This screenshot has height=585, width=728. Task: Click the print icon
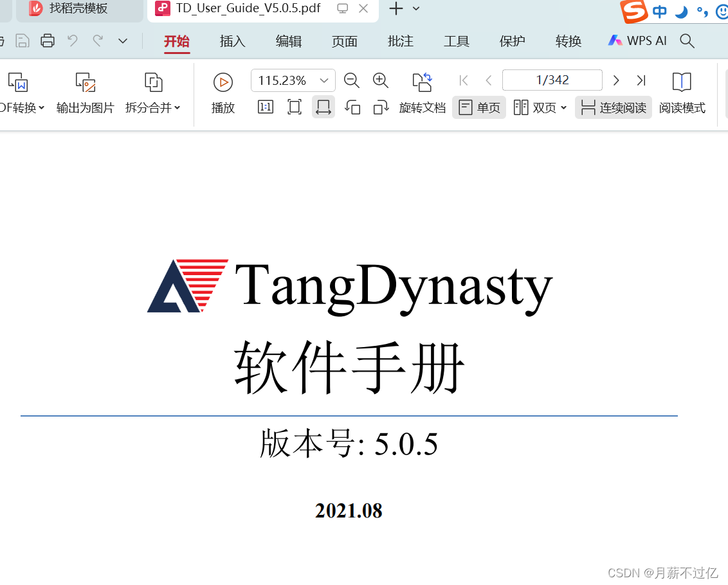(48, 41)
